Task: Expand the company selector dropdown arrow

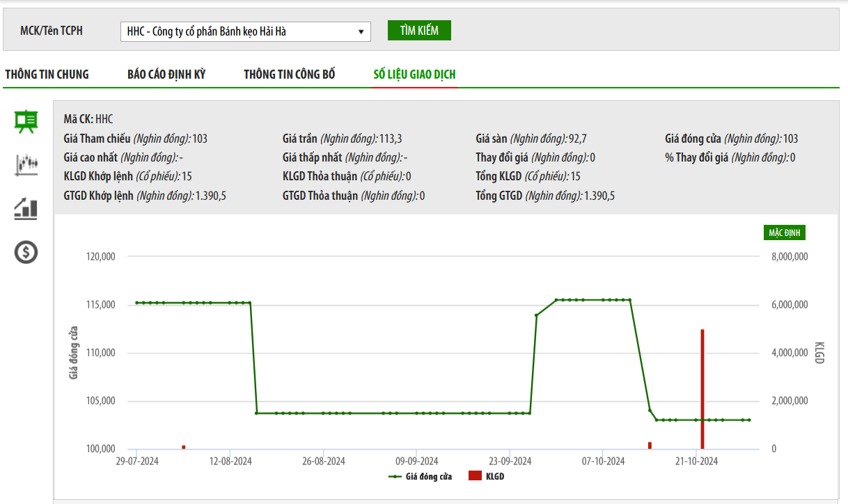Action: point(361,31)
